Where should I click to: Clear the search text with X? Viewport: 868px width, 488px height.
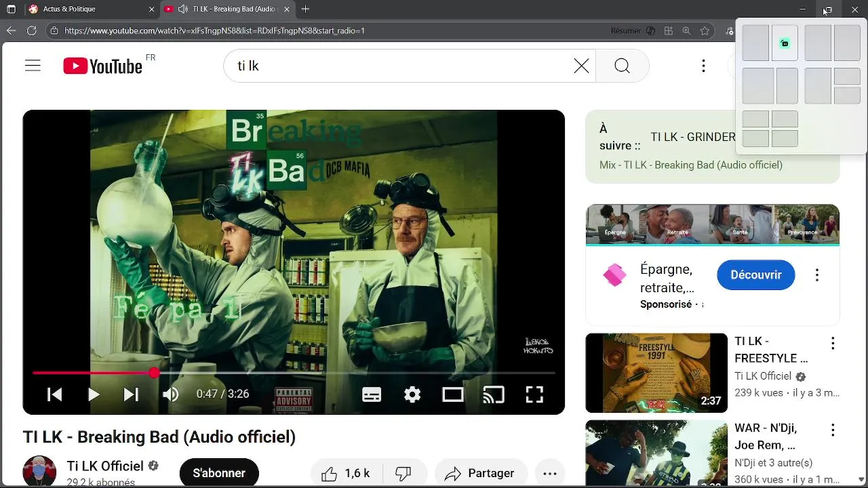coord(581,66)
